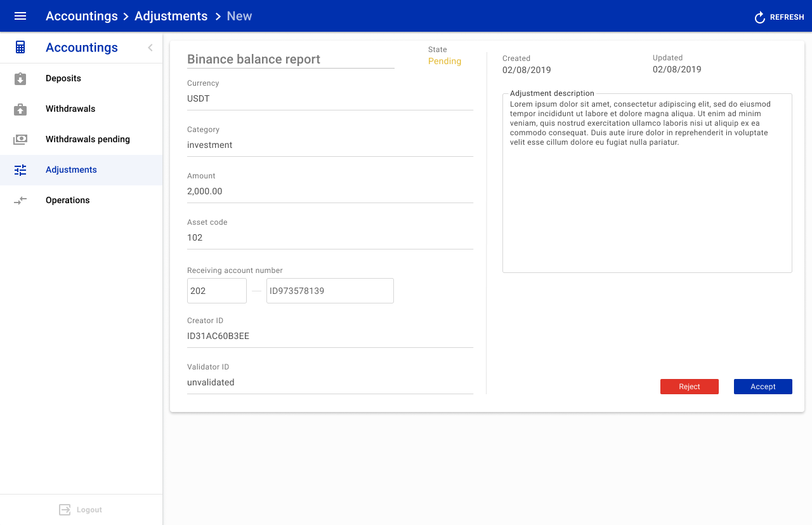This screenshot has width=812, height=525.
Task: Click the Withdrawals pending money icon
Action: pos(20,140)
